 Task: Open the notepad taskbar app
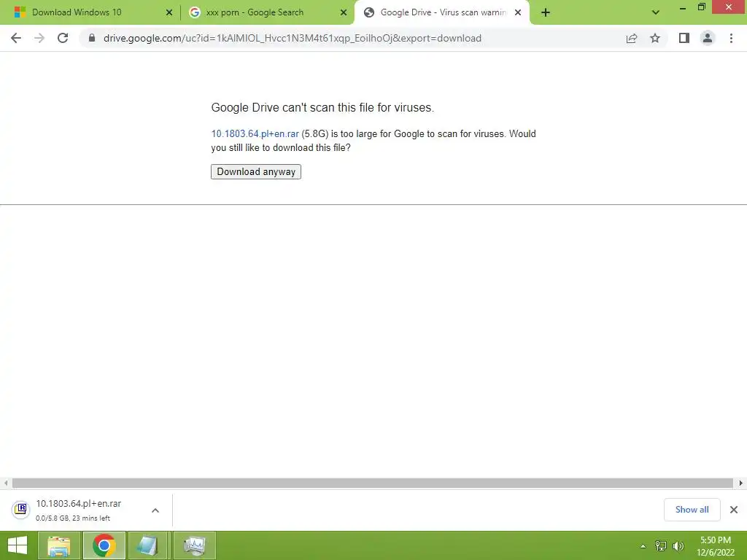[x=149, y=545]
